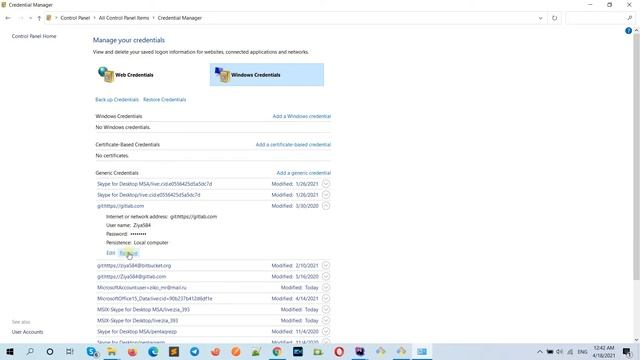Open address bar history dropdown

(x=540, y=18)
